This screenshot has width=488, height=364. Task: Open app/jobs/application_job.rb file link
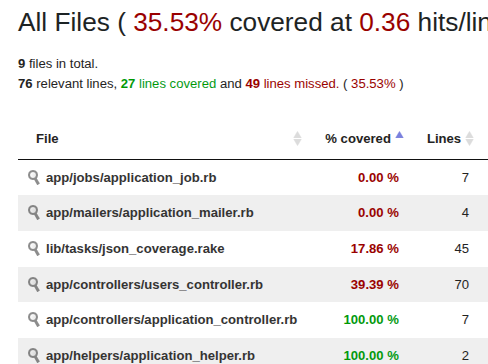[131, 178]
